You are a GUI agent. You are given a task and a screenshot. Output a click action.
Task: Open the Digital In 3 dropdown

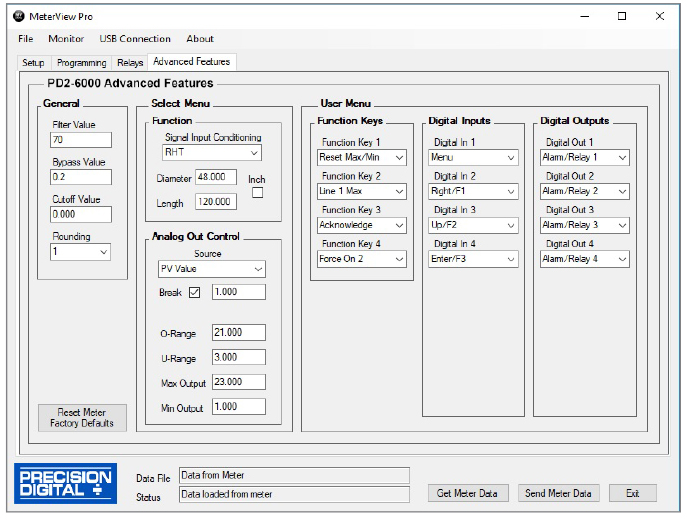(473, 225)
